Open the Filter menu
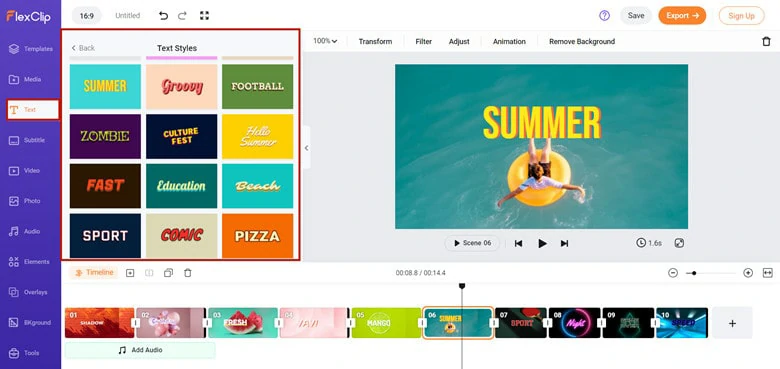 [x=423, y=42]
